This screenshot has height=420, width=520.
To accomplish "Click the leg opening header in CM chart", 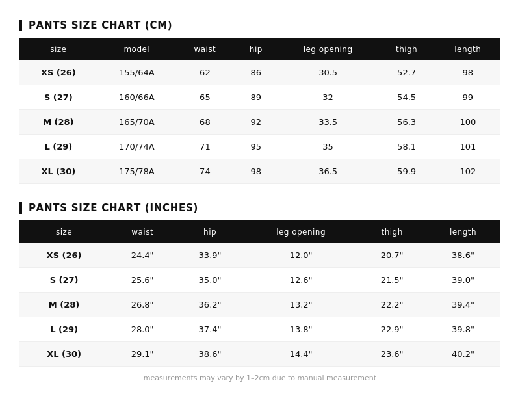I will click(x=328, y=49).
